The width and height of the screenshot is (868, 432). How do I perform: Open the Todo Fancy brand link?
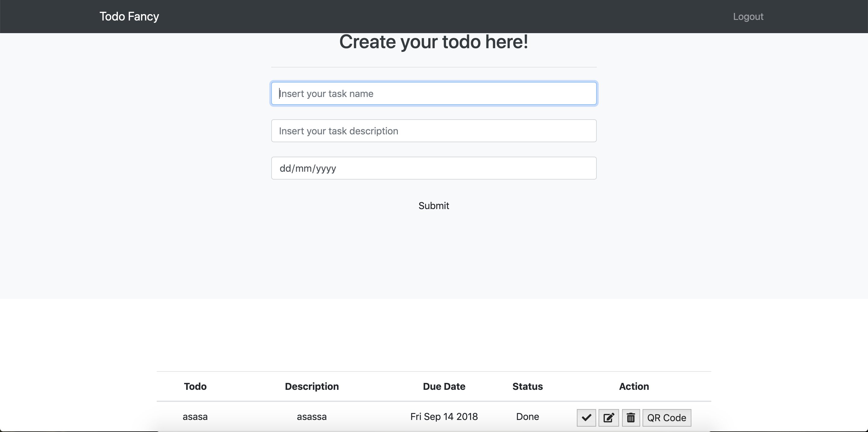tap(129, 17)
